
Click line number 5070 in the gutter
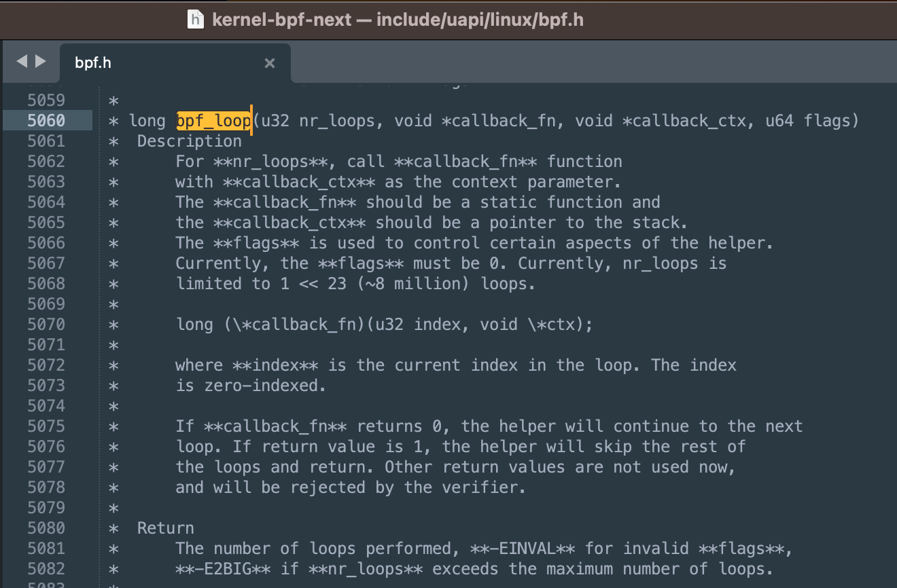click(46, 325)
